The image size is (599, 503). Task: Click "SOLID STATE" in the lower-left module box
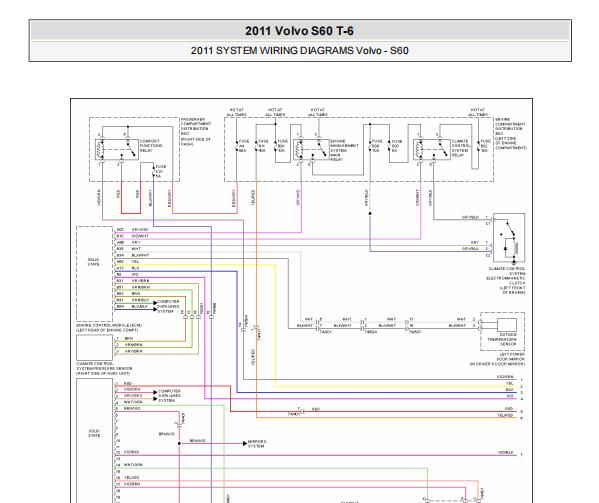94,433
